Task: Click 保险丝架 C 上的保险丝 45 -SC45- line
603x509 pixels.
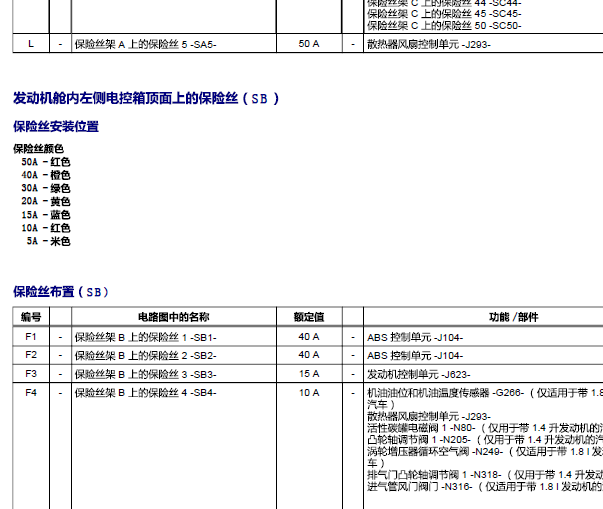Action: point(444,14)
